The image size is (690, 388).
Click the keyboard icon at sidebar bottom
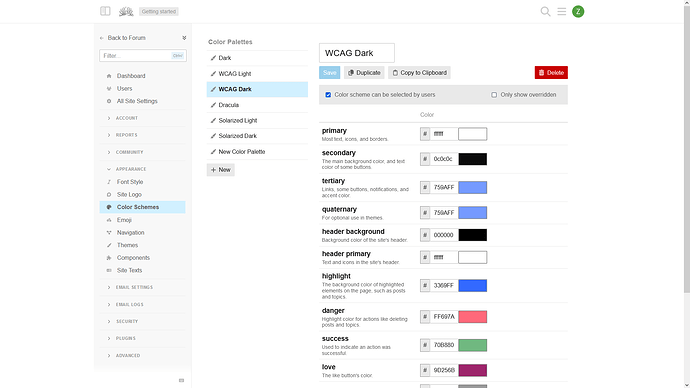pos(181,381)
